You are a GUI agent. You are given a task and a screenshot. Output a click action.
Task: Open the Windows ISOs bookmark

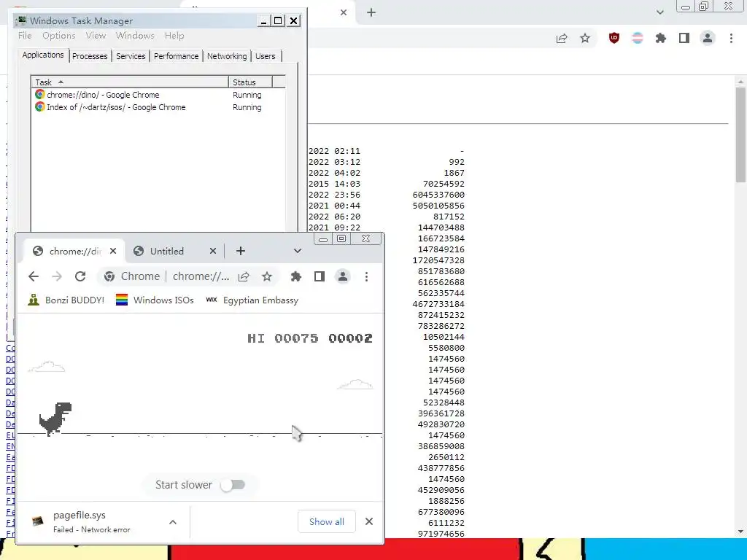point(155,300)
